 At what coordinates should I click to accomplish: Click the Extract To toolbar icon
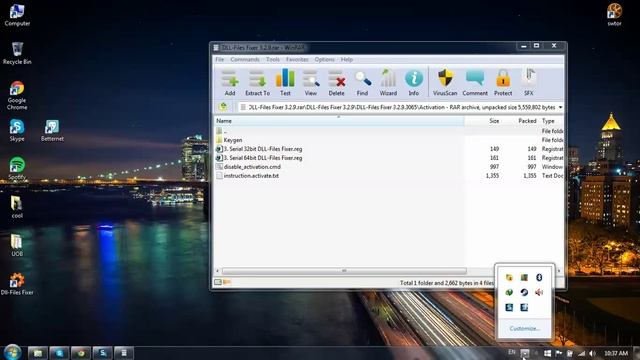pyautogui.click(x=258, y=83)
